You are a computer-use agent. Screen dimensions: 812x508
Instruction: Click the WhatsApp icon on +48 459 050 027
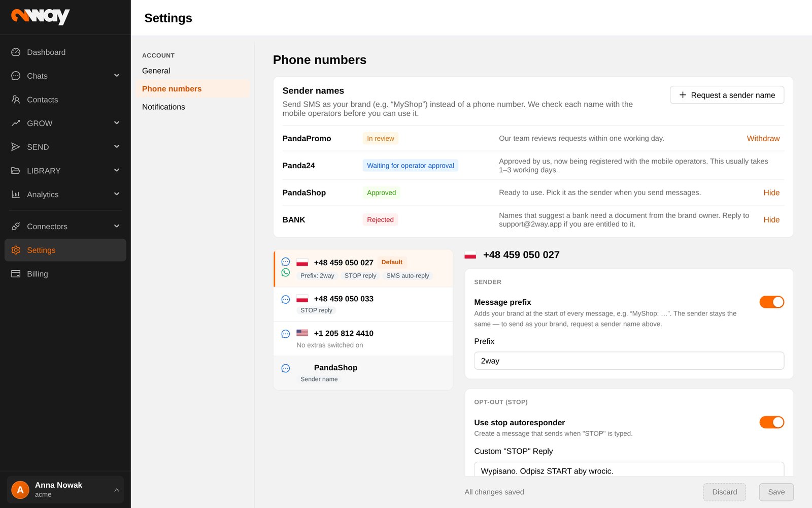point(286,273)
